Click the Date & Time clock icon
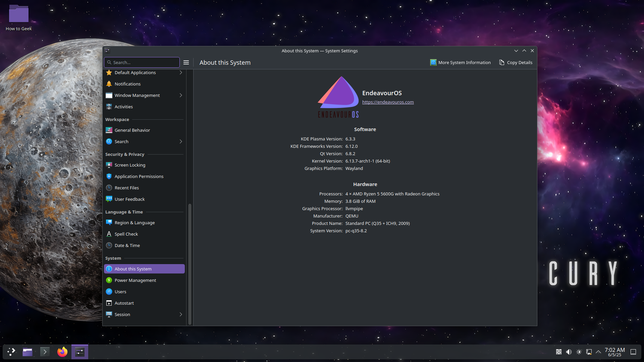The width and height of the screenshot is (644, 362). 109,245
